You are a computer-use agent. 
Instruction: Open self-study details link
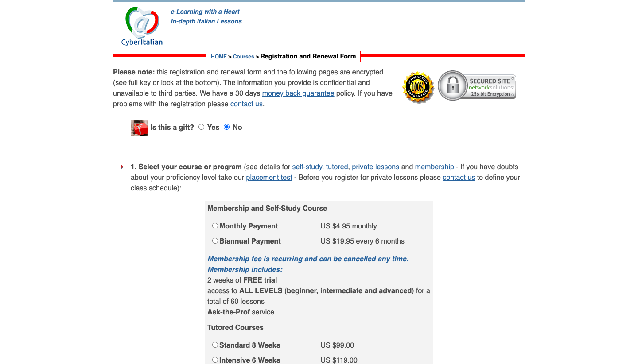[307, 167]
